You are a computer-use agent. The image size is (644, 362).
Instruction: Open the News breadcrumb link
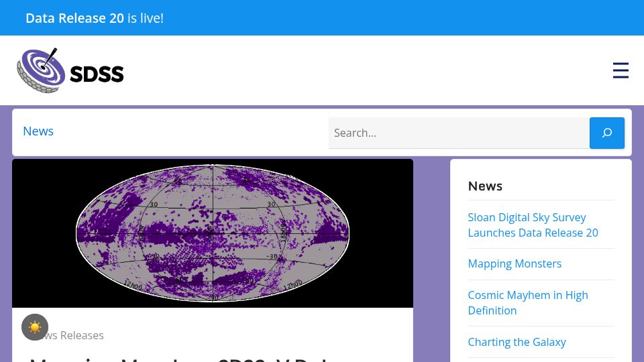point(38,131)
